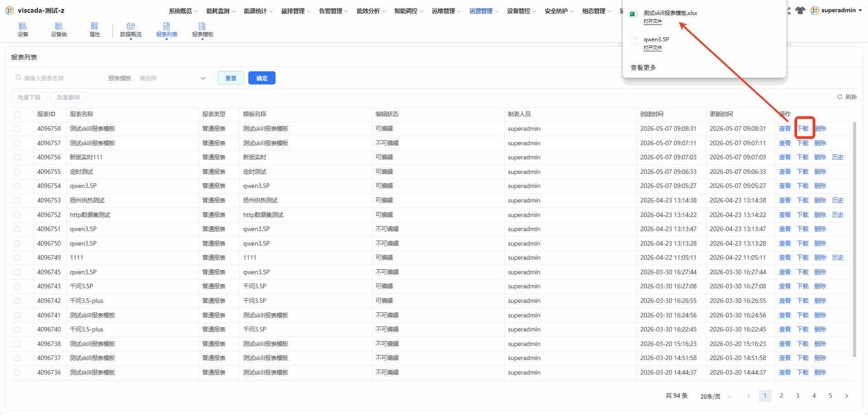Check the row for report 4096754

17,186
